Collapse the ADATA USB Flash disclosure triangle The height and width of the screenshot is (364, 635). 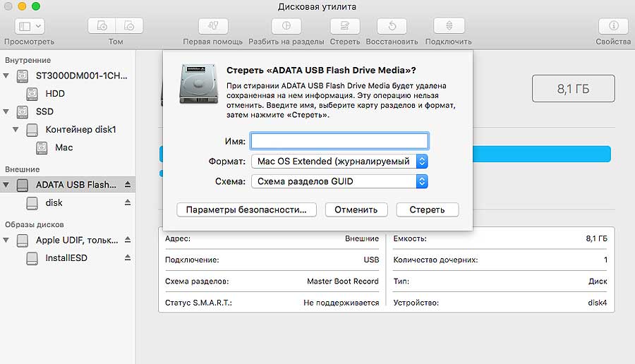6,185
